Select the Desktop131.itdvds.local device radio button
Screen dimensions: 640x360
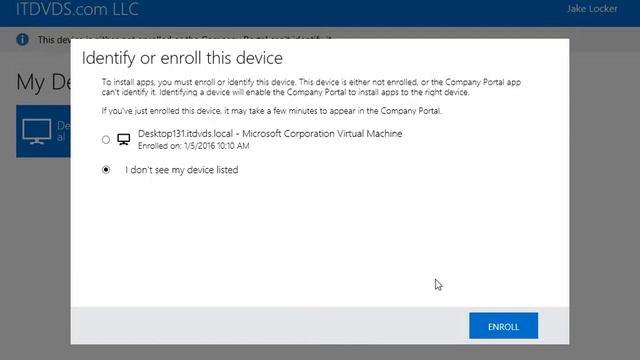106,140
